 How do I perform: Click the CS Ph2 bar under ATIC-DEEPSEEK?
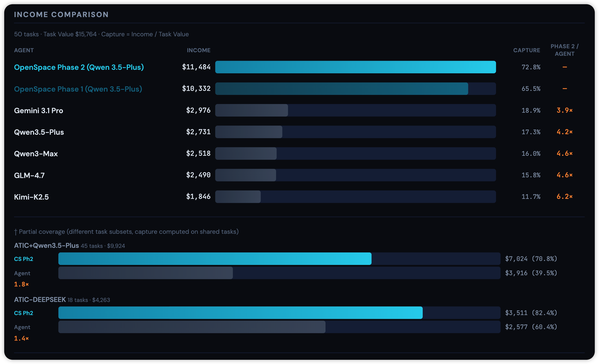pos(240,313)
